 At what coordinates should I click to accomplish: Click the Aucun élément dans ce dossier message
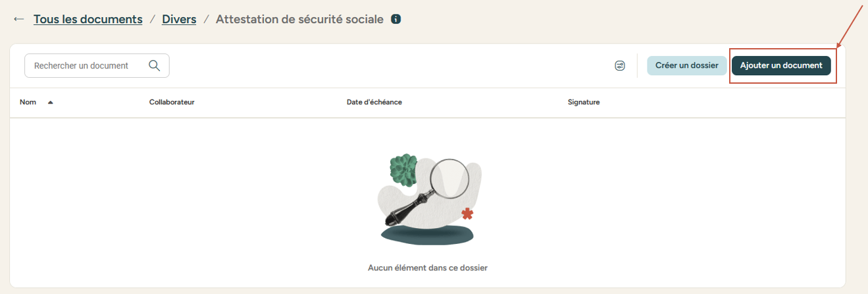coord(428,268)
